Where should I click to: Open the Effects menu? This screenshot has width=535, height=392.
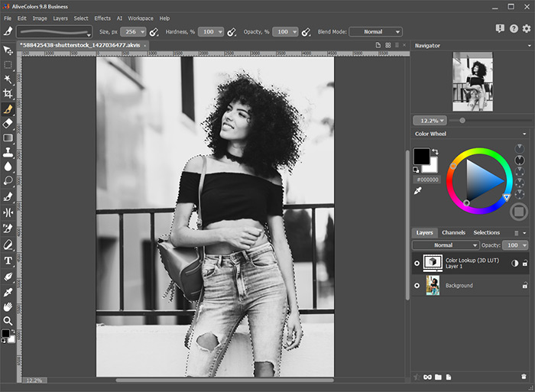[x=102, y=18]
